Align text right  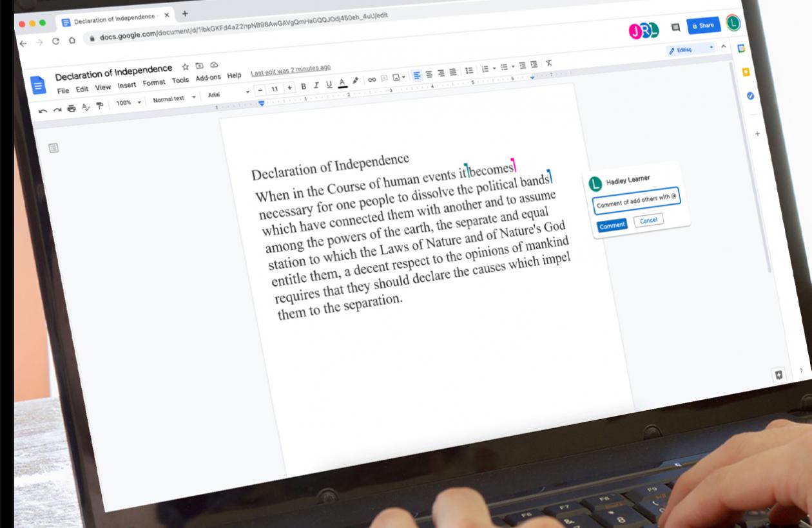tap(441, 73)
